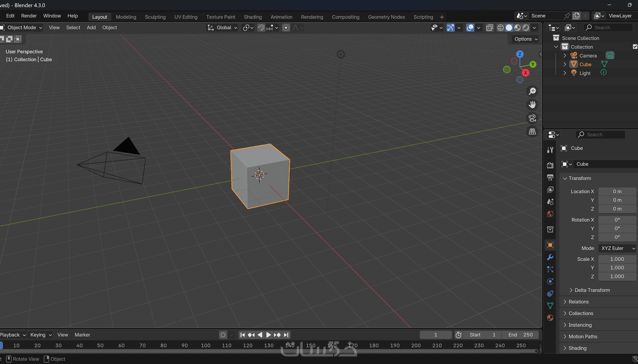The width and height of the screenshot is (638, 364).
Task: Open the Keying menu in timeline
Action: point(41,335)
